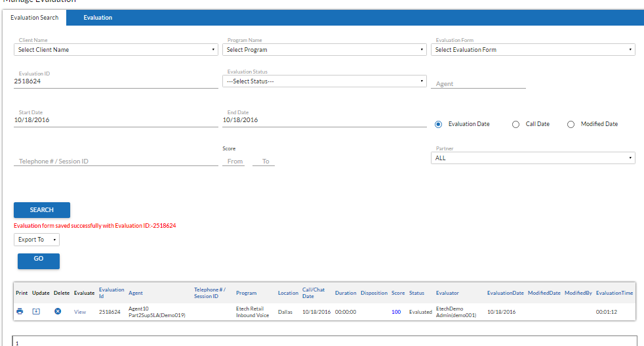The height and width of the screenshot is (346, 644).
Task: Sort by the Call/Chat Date column header
Action: click(x=313, y=293)
